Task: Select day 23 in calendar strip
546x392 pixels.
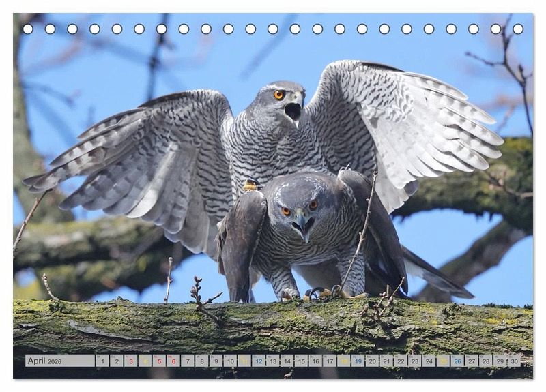Action: pos(415,361)
